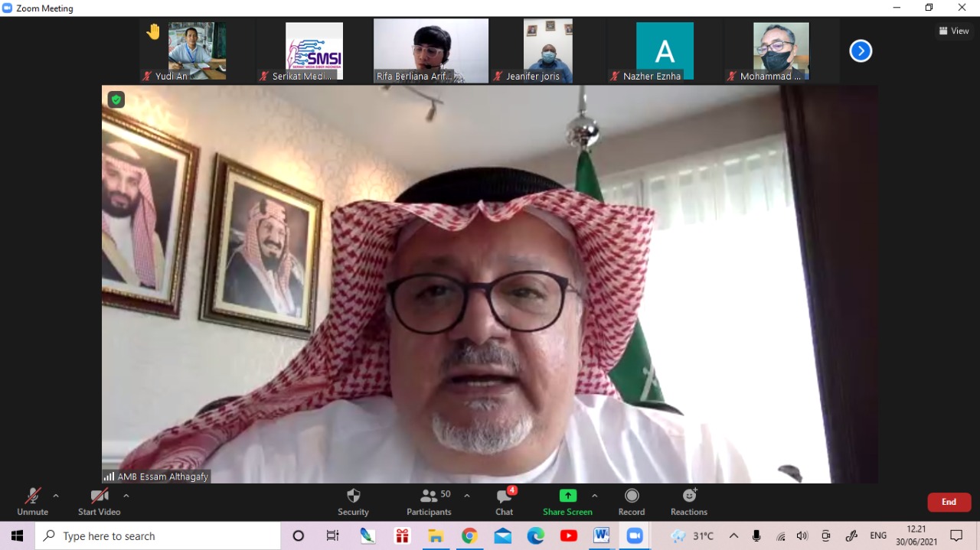This screenshot has height=550, width=980.
Task: Click the green Share Screen icon
Action: [567, 496]
